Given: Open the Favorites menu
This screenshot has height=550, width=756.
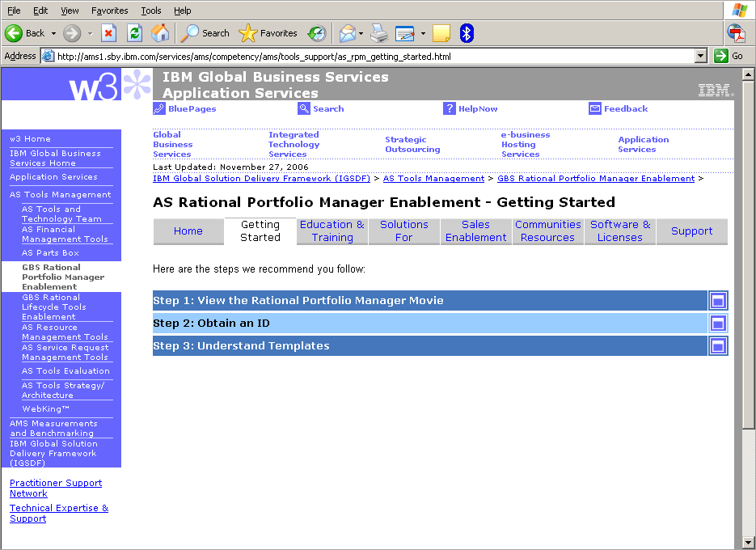Looking at the screenshot, I should (110, 11).
